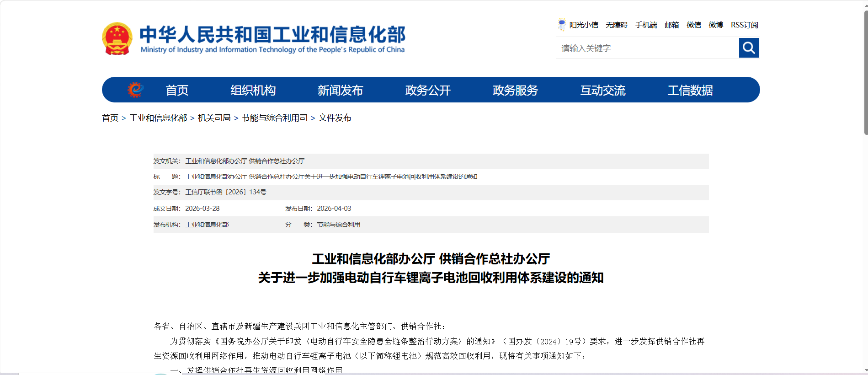
Task: Click 节能与综合利用司 breadcrumb link
Action: 274,118
